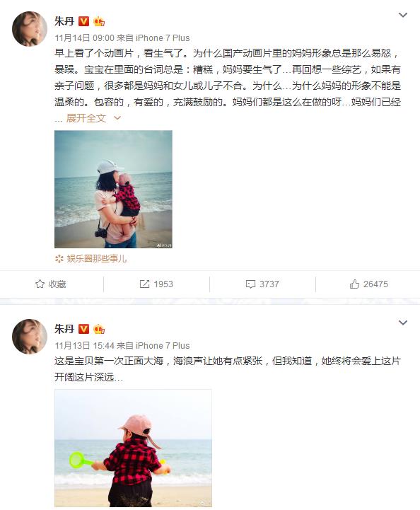420x510 pixels.
Task: Open the 11月14日 09:00 timestamp link
Action: pyautogui.click(x=85, y=38)
